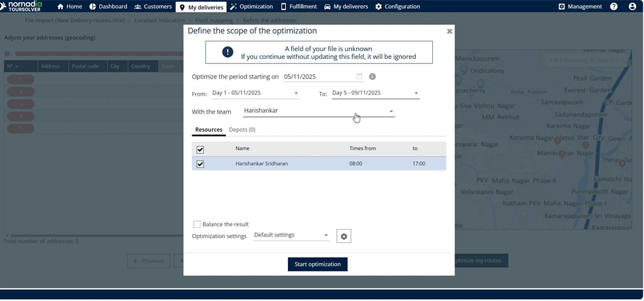Switch to the Depots (0) tab

click(242, 130)
